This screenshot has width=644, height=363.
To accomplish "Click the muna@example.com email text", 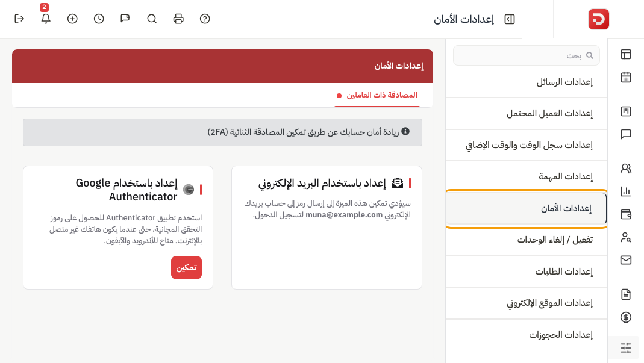I will pyautogui.click(x=344, y=215).
